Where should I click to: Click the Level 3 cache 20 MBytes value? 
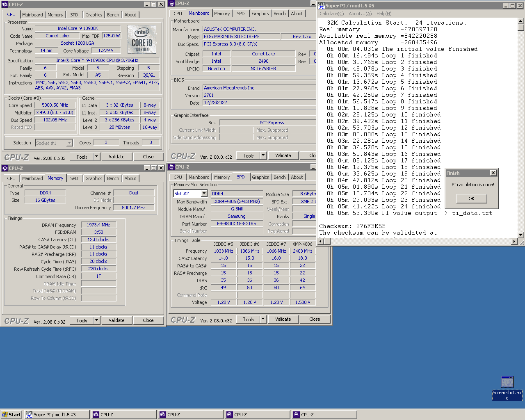tap(119, 127)
